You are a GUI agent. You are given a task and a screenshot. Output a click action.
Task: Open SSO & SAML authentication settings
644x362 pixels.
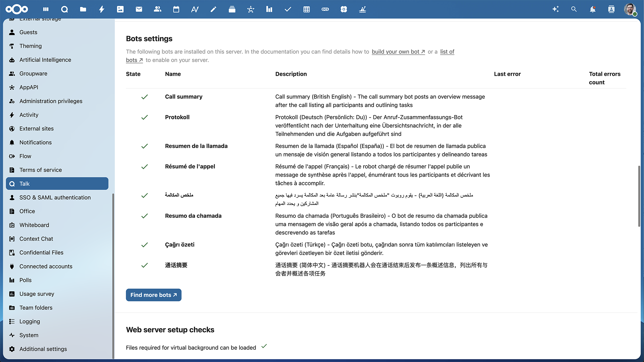coord(57,197)
